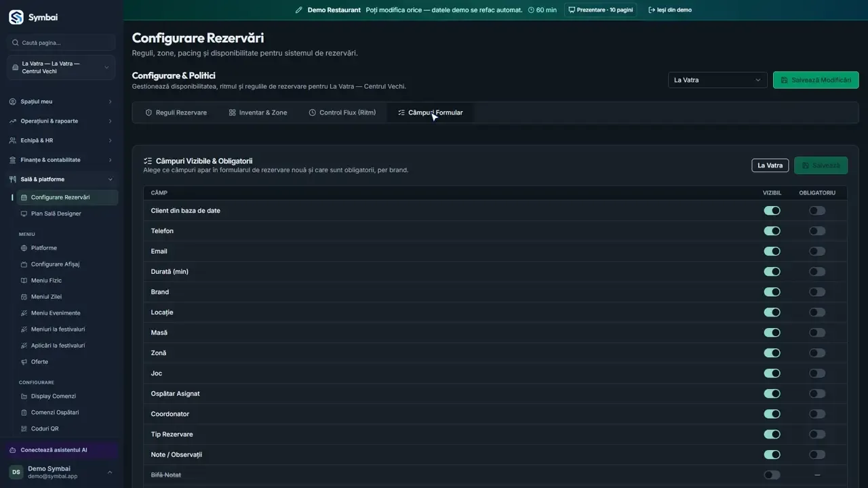Click the Meniu Evenimente icon
868x488 pixels.
tap(24, 313)
